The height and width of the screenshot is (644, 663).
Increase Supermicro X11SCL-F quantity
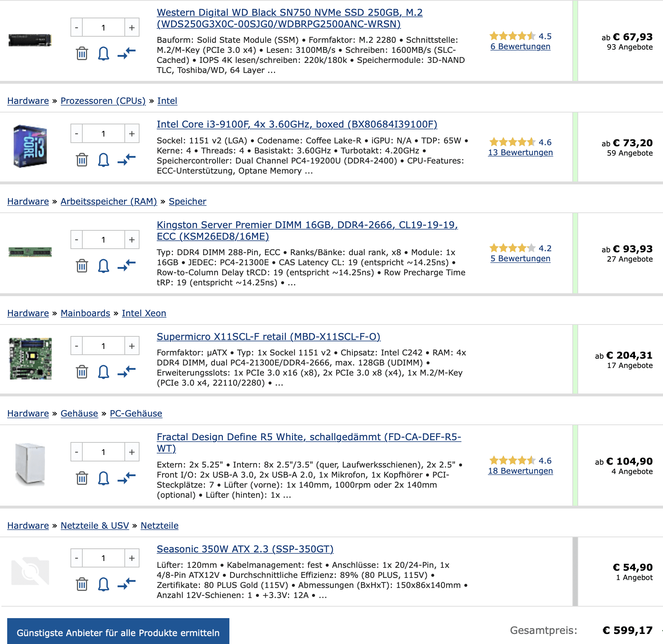tap(132, 346)
